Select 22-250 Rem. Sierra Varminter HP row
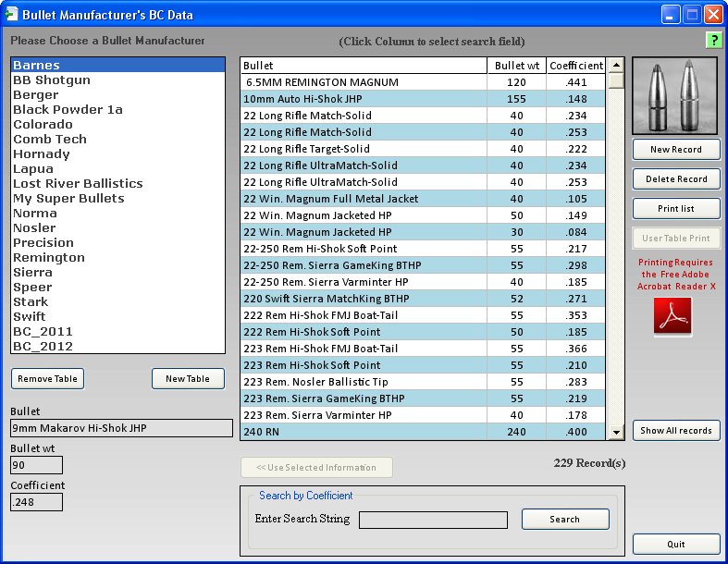This screenshot has height=564, width=728. click(x=423, y=282)
